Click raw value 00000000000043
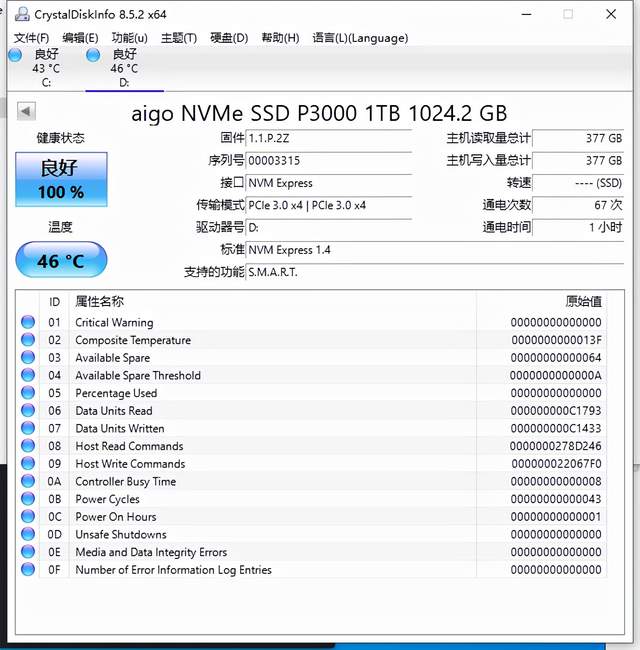 (556, 499)
